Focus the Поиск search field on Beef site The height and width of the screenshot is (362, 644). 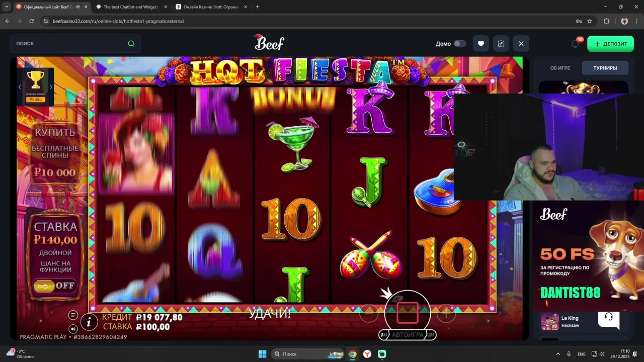75,44
